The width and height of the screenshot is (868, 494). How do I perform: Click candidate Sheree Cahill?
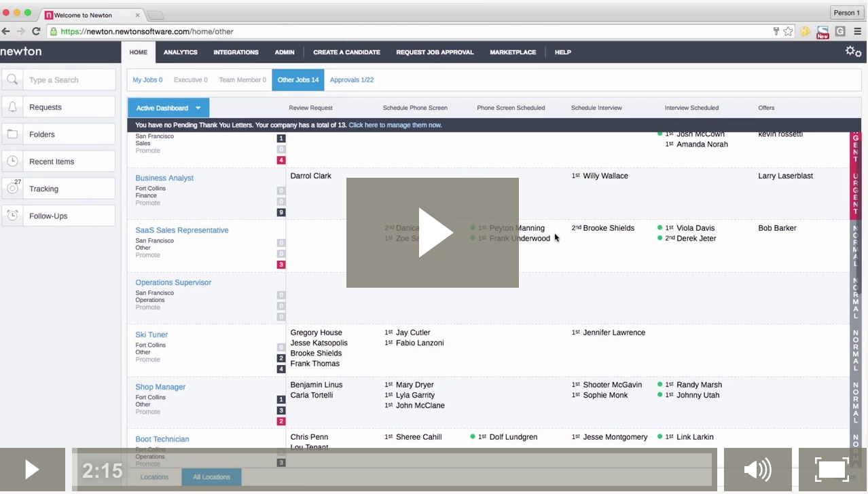419,437
